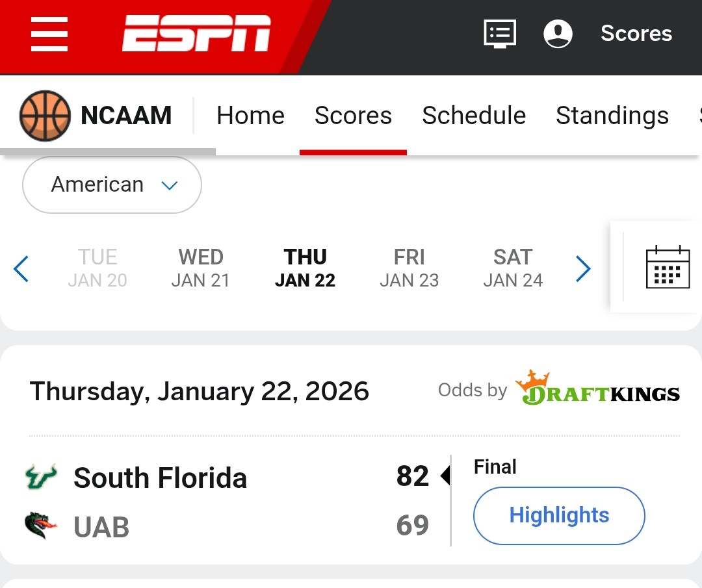Viewport: 702px width, 588px height.
Task: Select Wednesday January 21 date
Action: coord(201,268)
